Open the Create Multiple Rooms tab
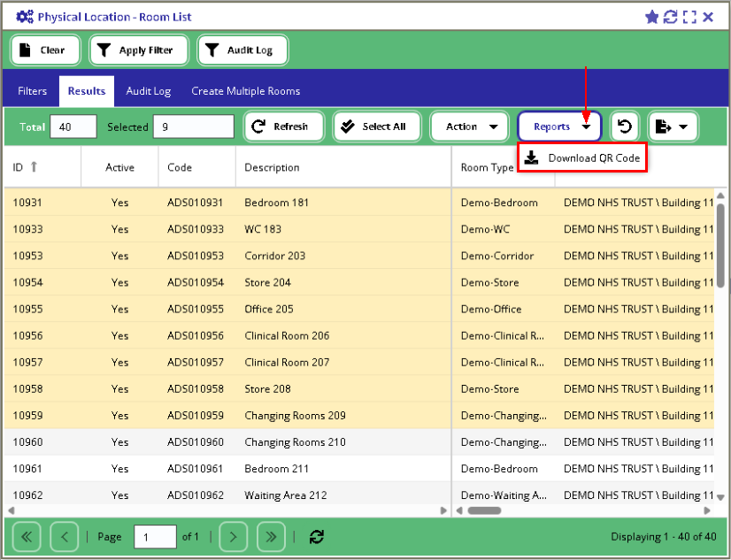The height and width of the screenshot is (560, 731). click(x=245, y=91)
